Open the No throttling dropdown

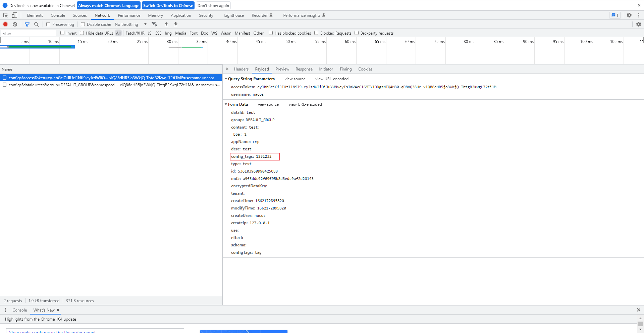point(131,24)
